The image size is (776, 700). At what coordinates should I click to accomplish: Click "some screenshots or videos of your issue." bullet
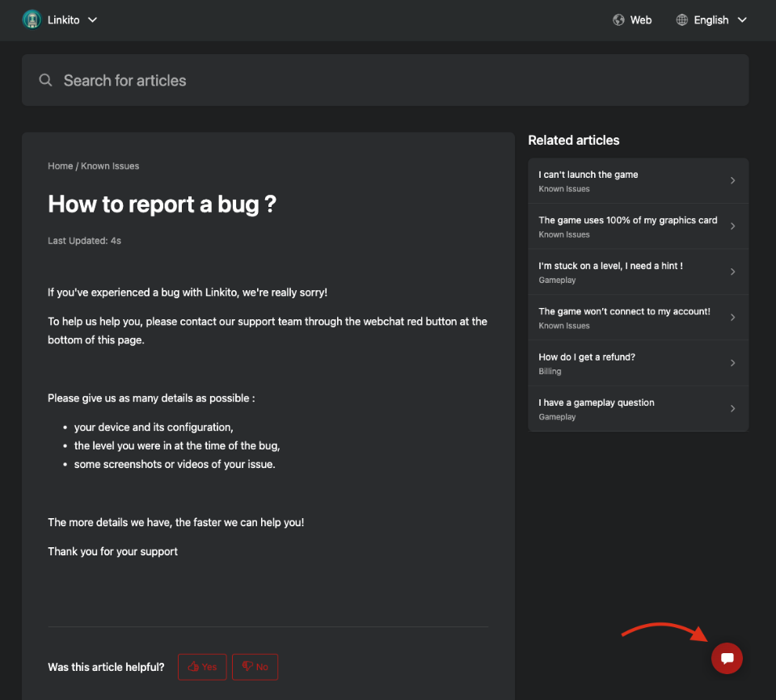tap(175, 464)
